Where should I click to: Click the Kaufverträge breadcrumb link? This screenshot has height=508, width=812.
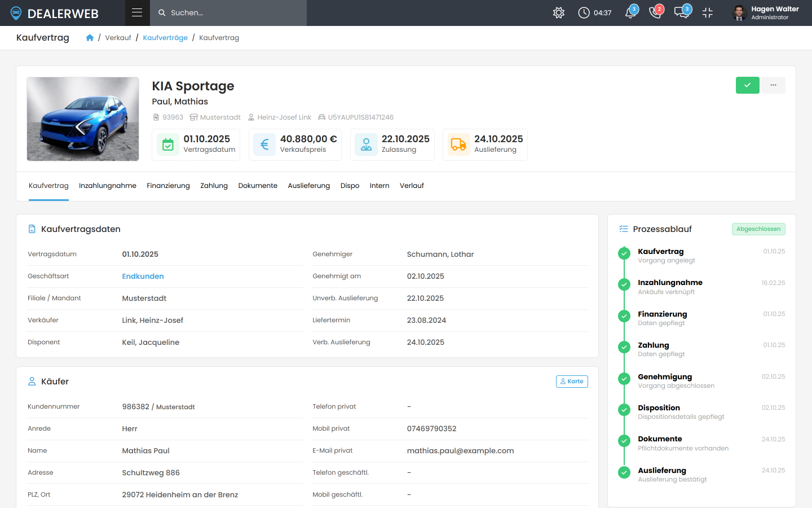click(x=165, y=38)
